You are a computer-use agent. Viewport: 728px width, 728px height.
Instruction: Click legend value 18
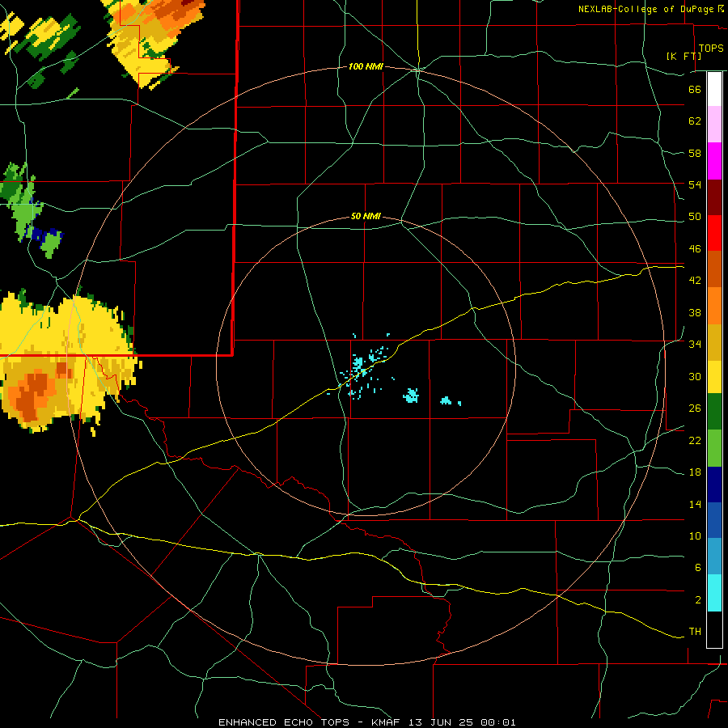coord(695,472)
